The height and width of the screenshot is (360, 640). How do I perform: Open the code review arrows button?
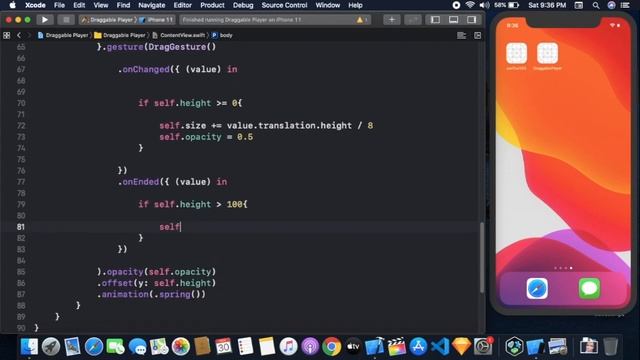(413, 20)
